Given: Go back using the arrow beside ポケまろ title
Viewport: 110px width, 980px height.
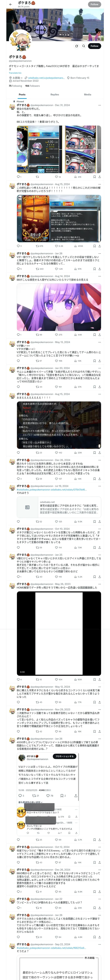Looking at the screenshot, I should pyautogui.click(x=11, y=4).
